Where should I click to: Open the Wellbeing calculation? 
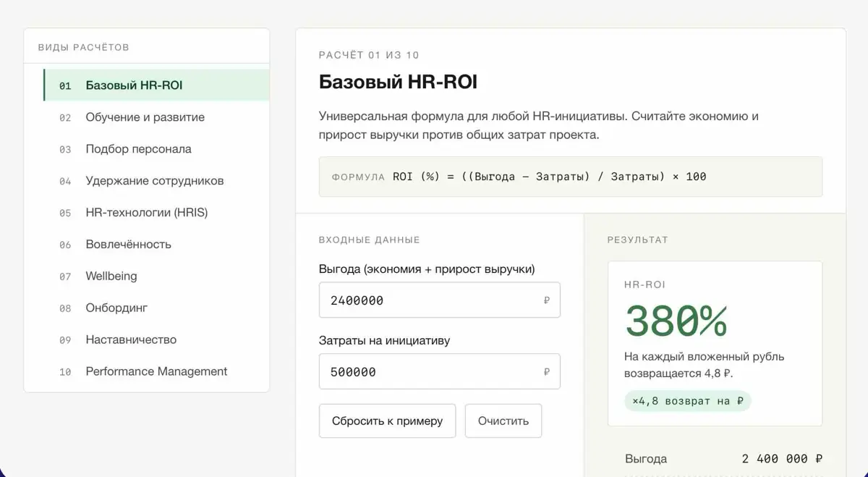tap(156, 276)
